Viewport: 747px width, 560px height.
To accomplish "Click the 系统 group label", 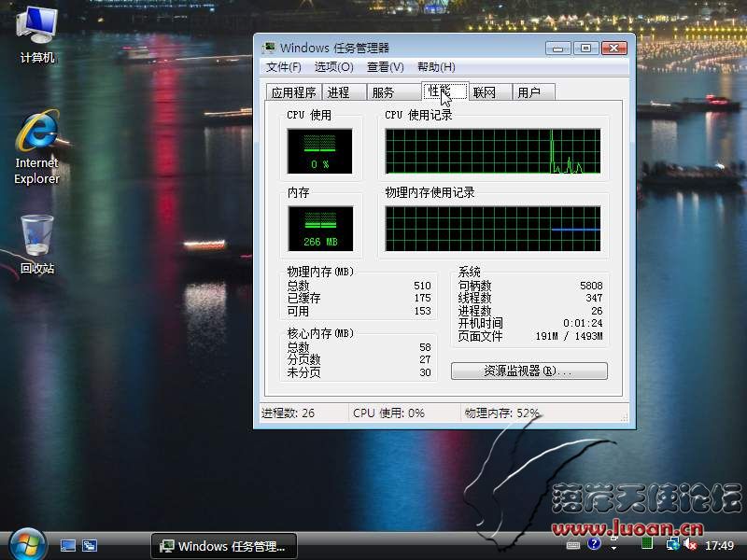I will click(x=470, y=272).
